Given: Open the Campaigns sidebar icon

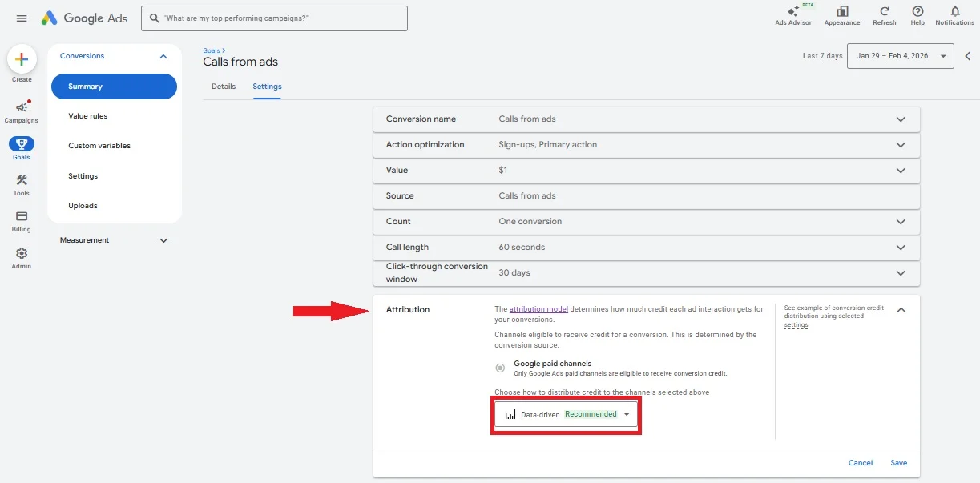Looking at the screenshot, I should [x=22, y=108].
